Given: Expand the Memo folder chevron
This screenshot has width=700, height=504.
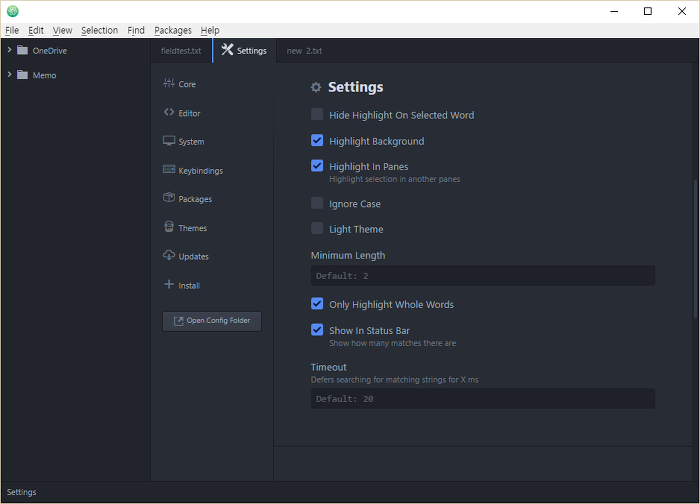Looking at the screenshot, I should (9, 75).
